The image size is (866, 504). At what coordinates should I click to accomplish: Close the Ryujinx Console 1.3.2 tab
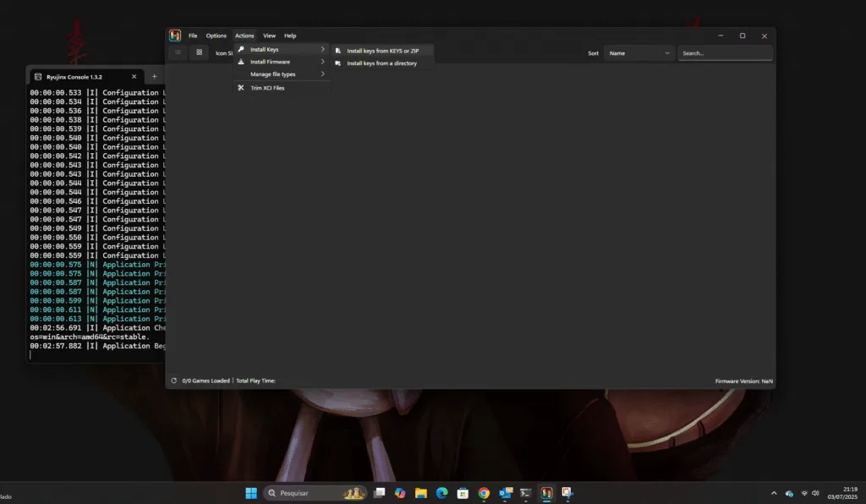coord(134,77)
